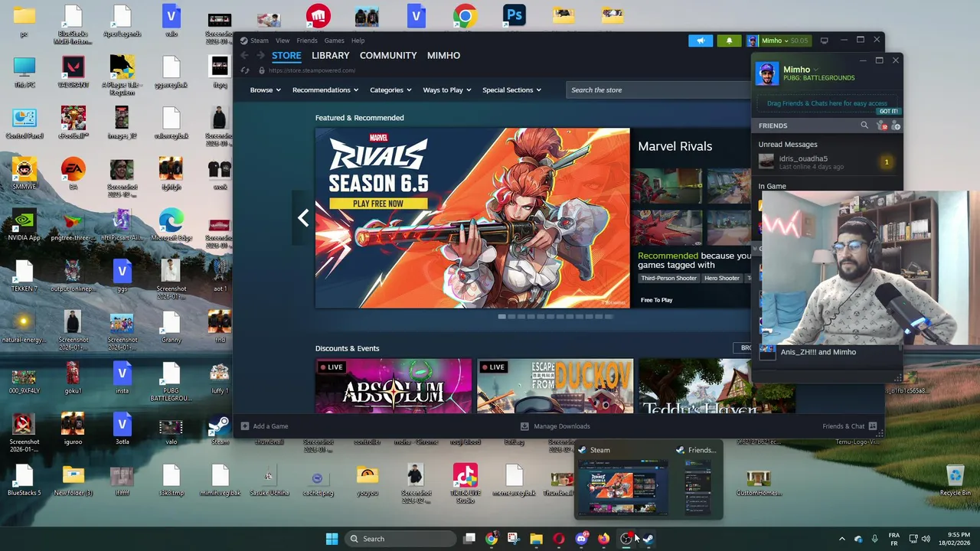This screenshot has width=980, height=551.
Task: Open the Friends menu
Action: pyautogui.click(x=306, y=41)
